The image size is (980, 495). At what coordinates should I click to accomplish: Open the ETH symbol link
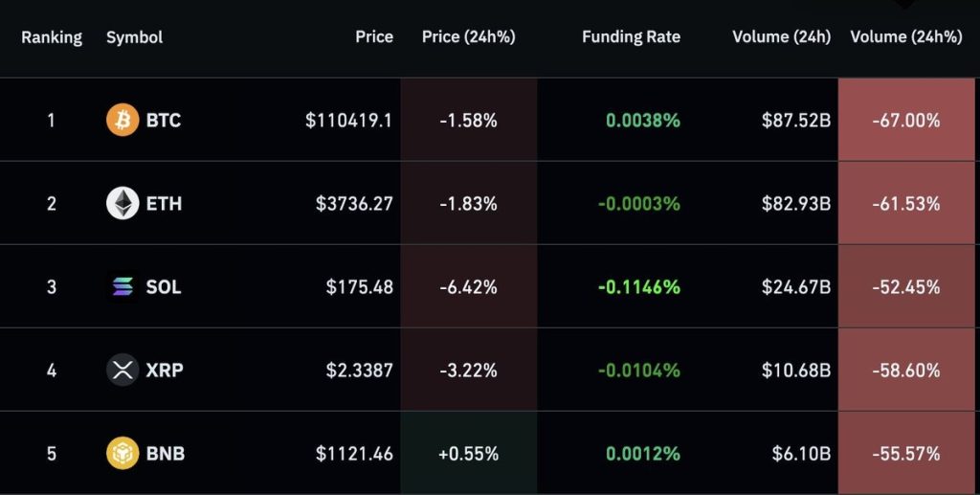pyautogui.click(x=164, y=204)
